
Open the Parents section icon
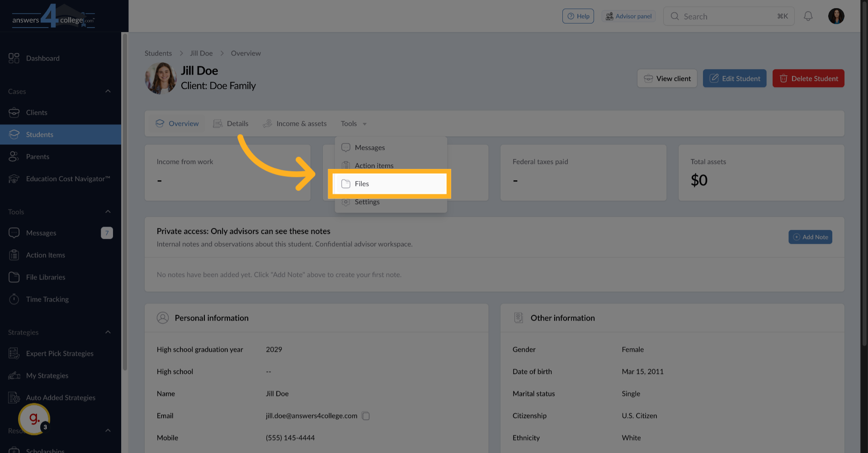pyautogui.click(x=14, y=156)
